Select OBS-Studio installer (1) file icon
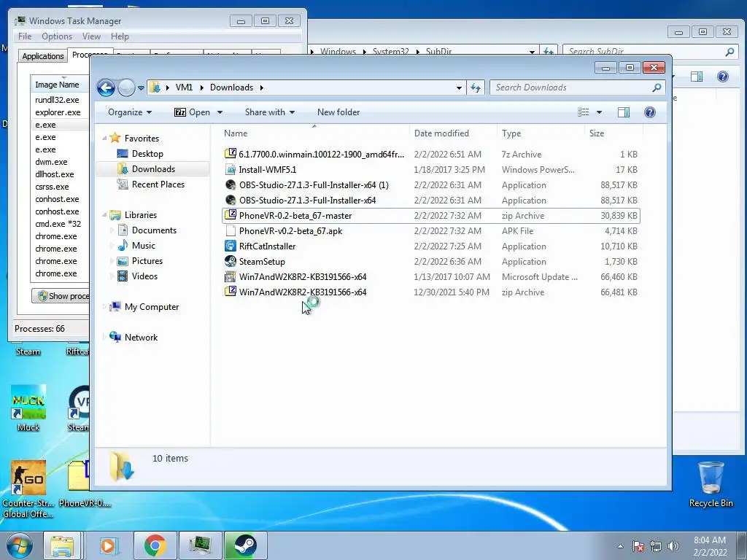 [231, 184]
